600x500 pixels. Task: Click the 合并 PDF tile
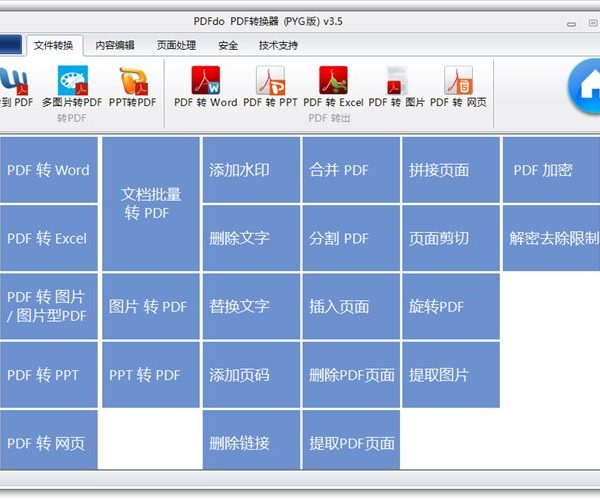[x=351, y=170]
